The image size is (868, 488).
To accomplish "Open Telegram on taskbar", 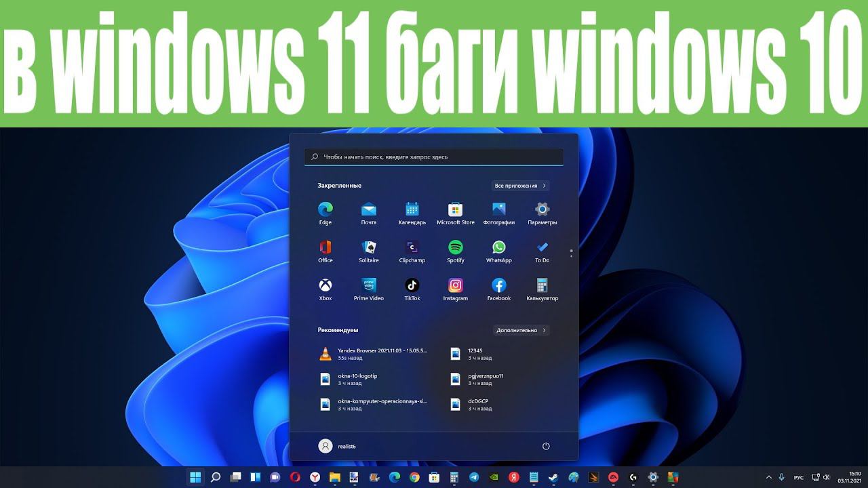I will coord(474,477).
